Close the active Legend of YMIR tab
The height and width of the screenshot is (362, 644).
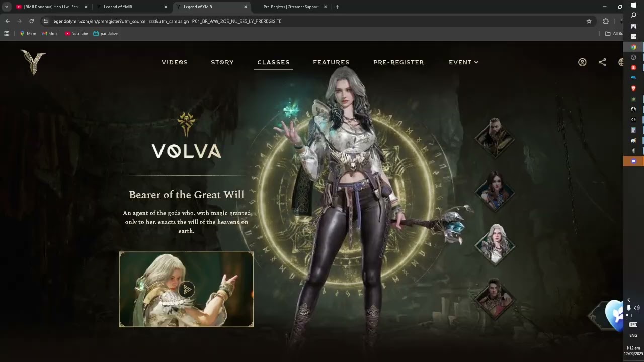[246, 7]
